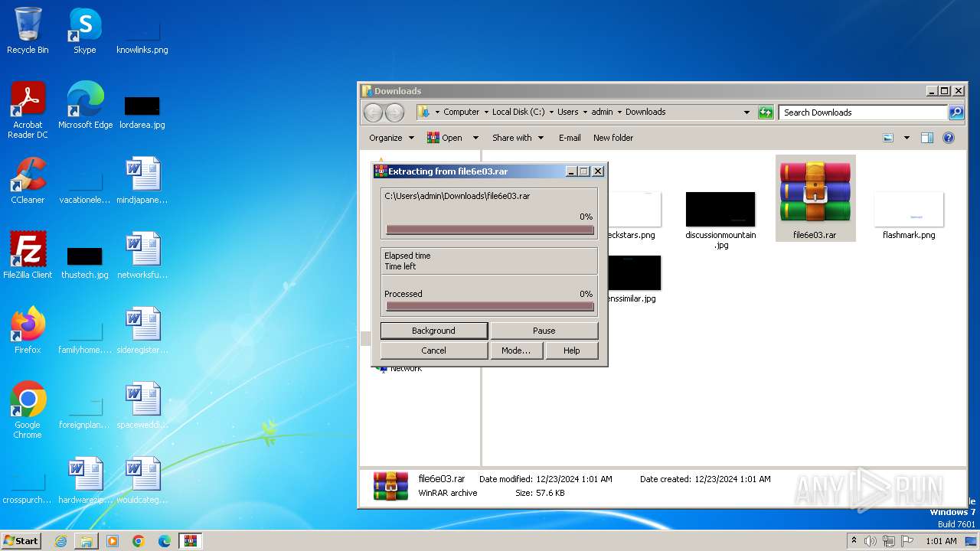The image size is (980, 551).
Task: Focus the Search Downloads field
Action: pos(864,112)
